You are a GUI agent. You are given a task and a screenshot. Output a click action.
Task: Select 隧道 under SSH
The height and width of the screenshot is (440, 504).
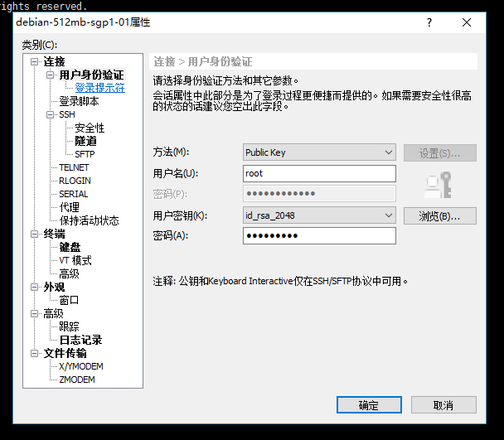point(85,141)
